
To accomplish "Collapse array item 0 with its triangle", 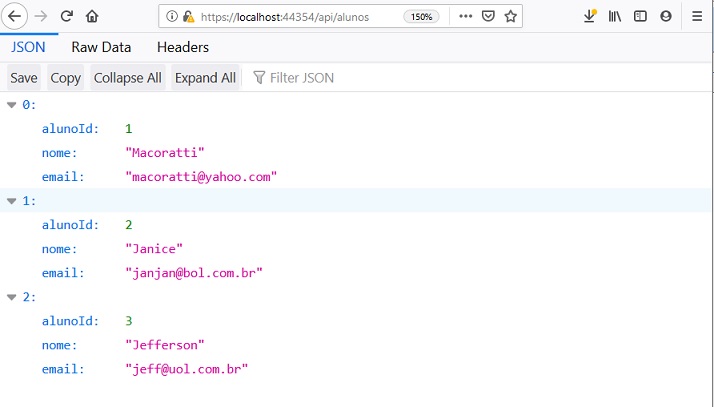I will point(12,105).
